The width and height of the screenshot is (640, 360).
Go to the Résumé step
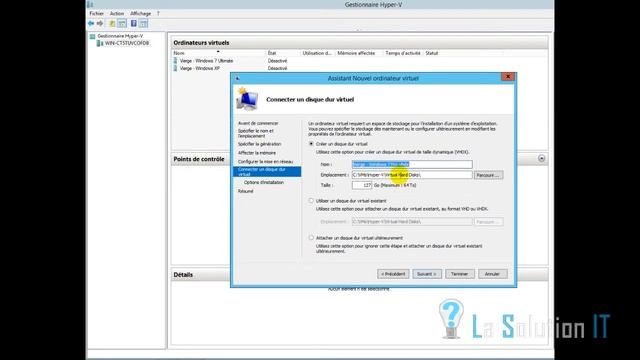click(x=246, y=191)
